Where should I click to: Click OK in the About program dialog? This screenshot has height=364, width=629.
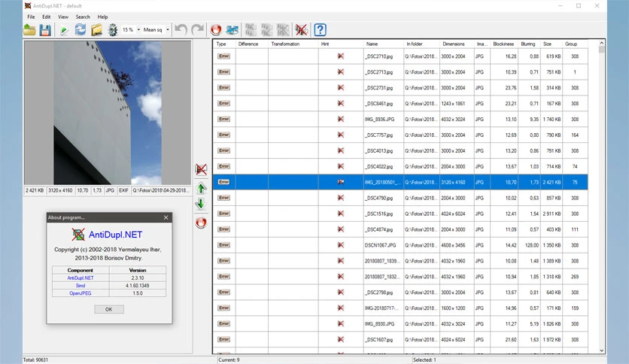pos(108,309)
